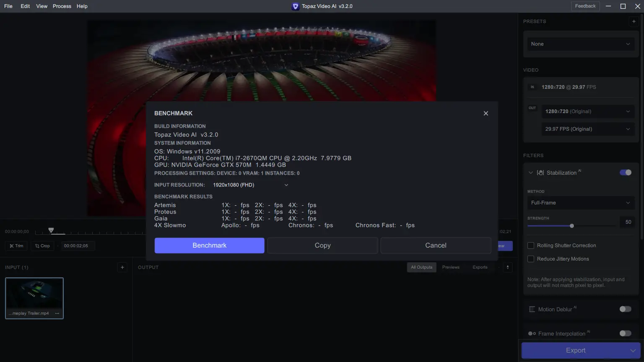Viewport: 644px width, 362px height.
Task: Open Export options dropdown arrow
Action: [x=633, y=351]
